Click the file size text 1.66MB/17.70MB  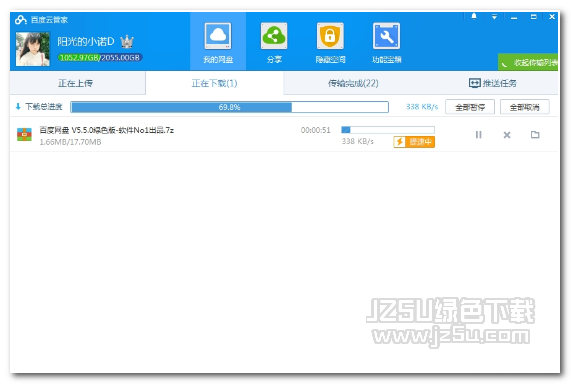(70, 142)
